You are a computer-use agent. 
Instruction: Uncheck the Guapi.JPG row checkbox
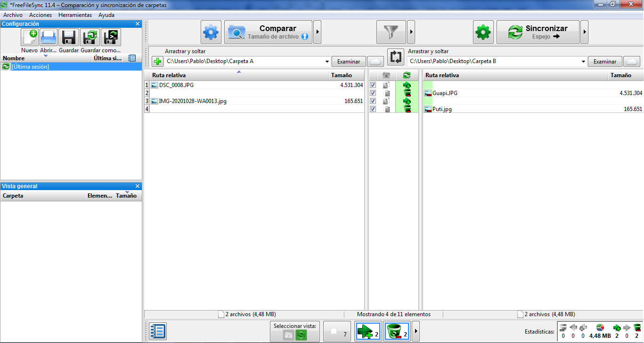[373, 93]
